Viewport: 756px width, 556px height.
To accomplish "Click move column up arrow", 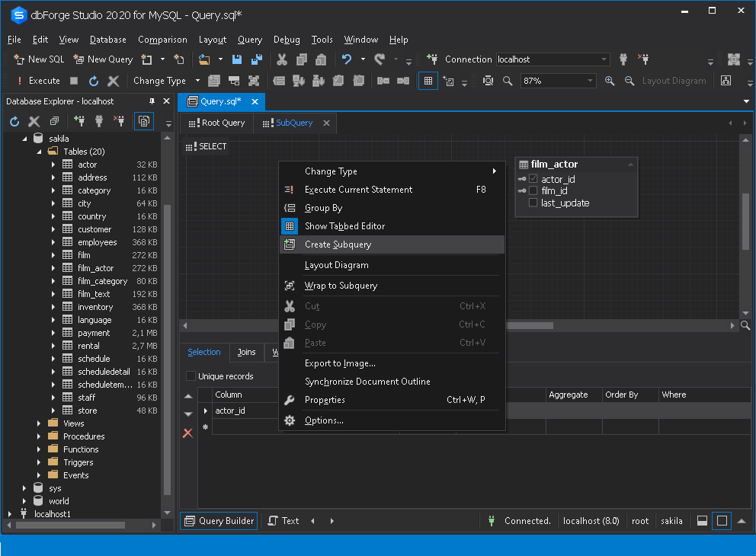I will click(x=188, y=397).
